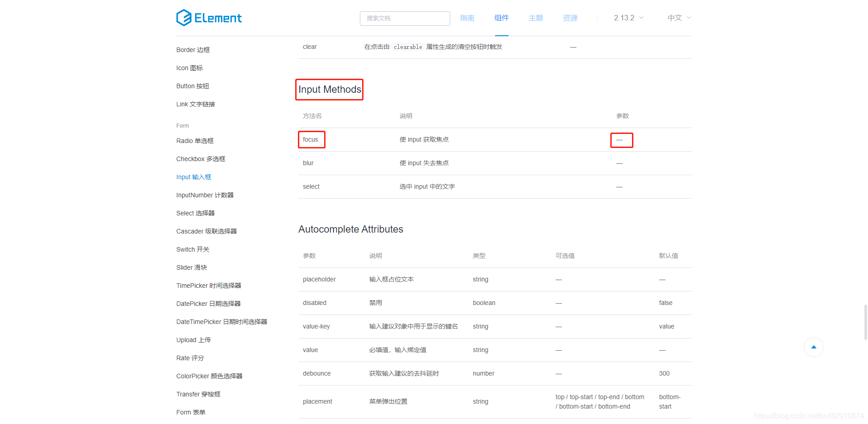Open Link 文字链接 in sidebar

[196, 104]
